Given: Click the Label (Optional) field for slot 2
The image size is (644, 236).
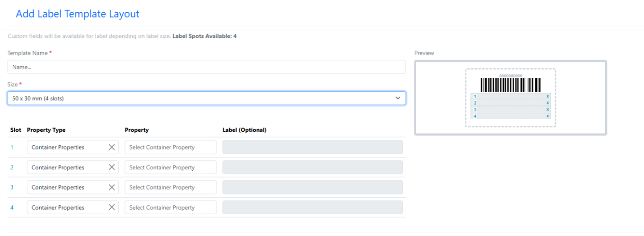Looking at the screenshot, I should 313,167.
